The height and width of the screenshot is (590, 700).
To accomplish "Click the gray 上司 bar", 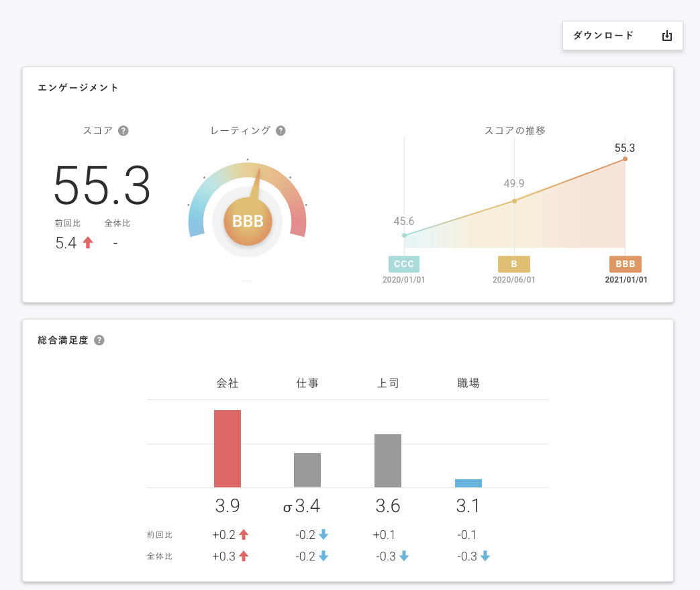I will [388, 460].
